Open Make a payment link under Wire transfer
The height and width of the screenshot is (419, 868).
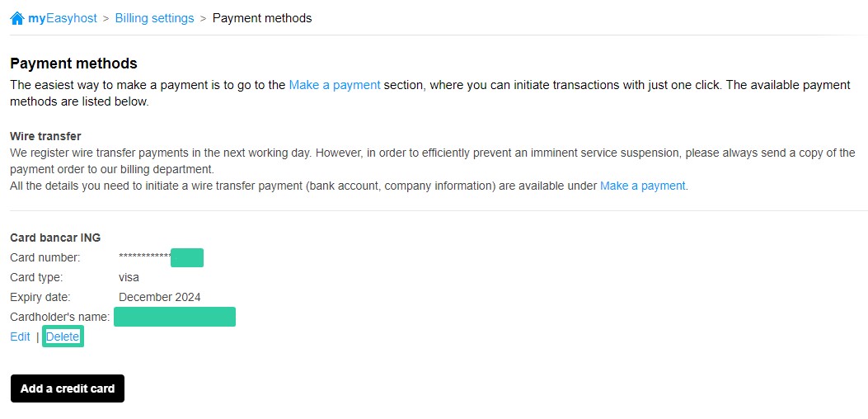pyautogui.click(x=643, y=186)
